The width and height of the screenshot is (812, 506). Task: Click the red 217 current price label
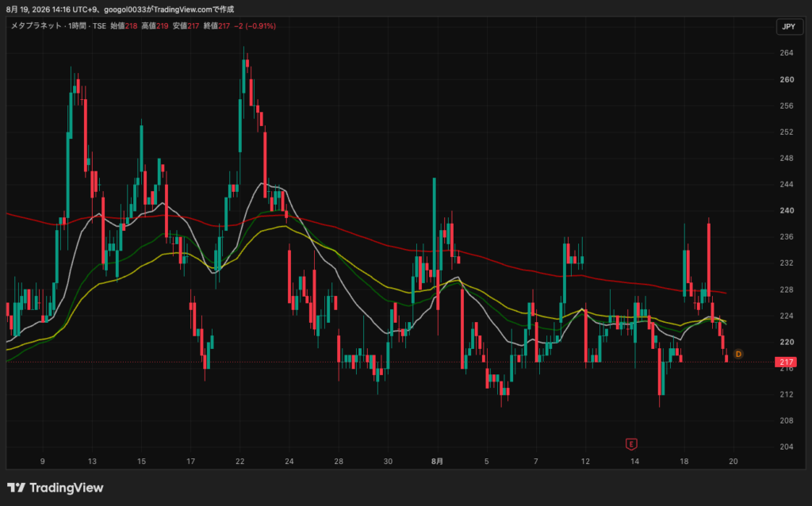click(786, 362)
